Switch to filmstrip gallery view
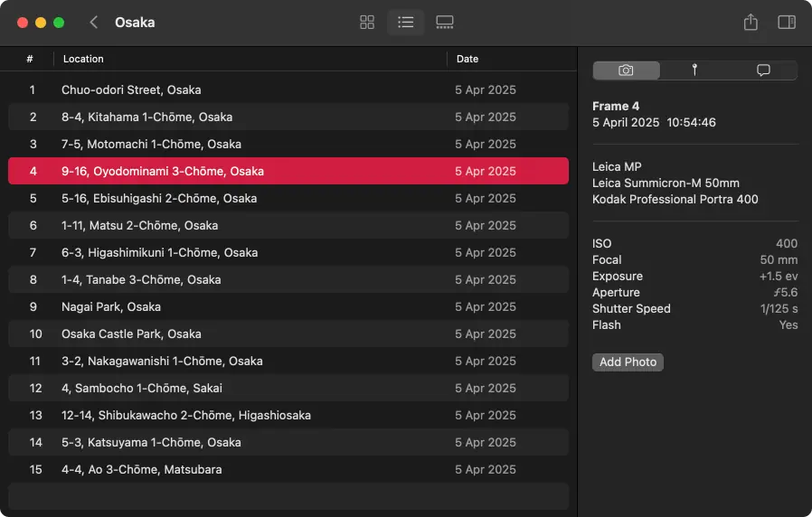812x517 pixels. [444, 23]
